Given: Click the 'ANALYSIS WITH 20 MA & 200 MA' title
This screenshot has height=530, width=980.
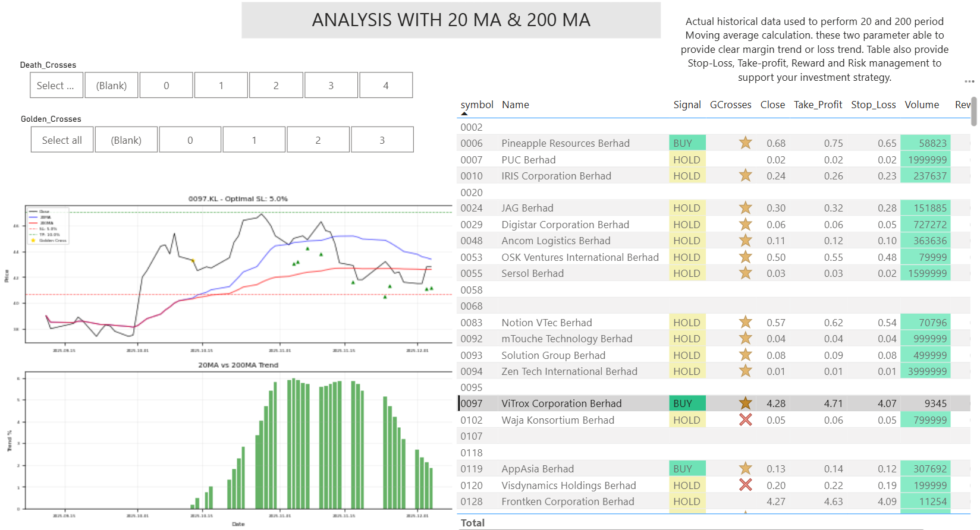Looking at the screenshot, I should 451,20.
